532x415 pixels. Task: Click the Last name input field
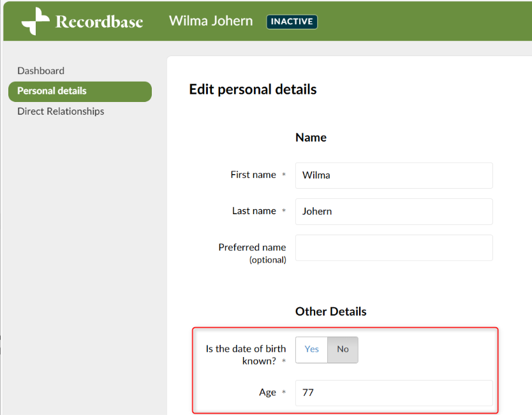coord(394,212)
